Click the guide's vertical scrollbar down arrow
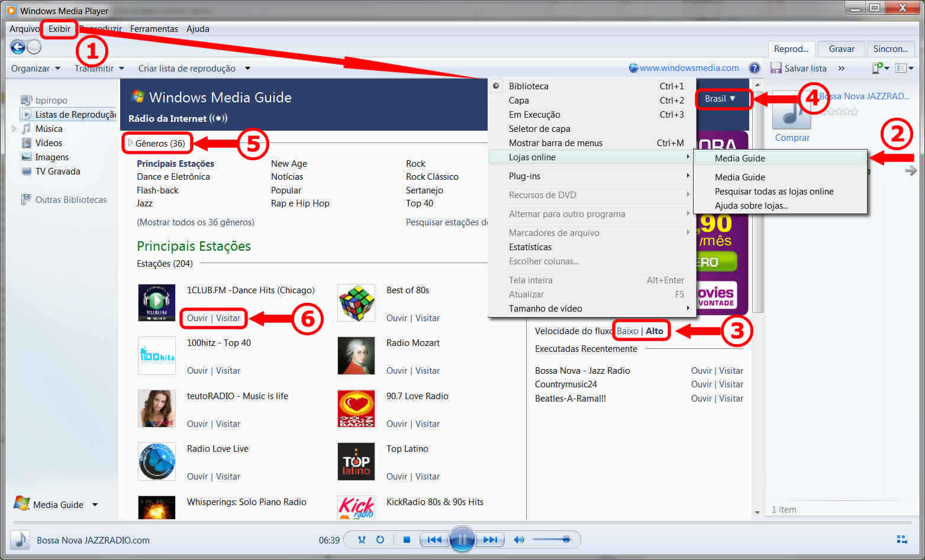Screen dimensions: 925x560 tap(758, 512)
